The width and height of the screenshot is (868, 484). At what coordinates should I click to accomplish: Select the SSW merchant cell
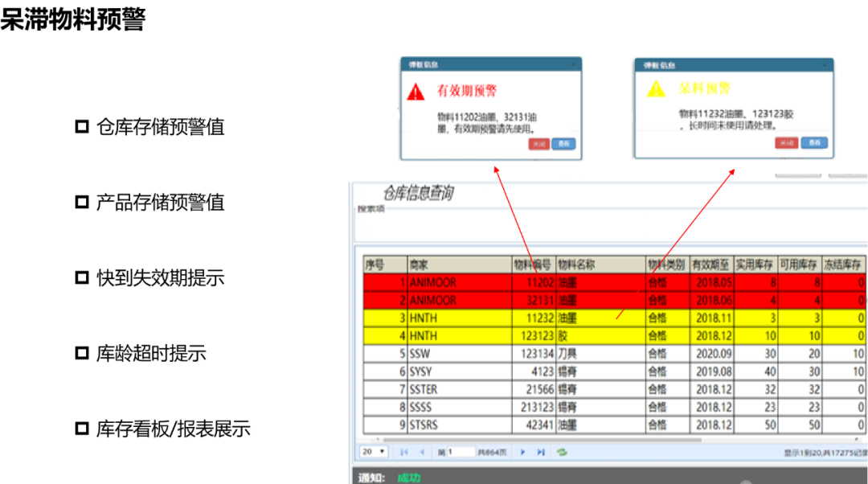[x=460, y=353]
